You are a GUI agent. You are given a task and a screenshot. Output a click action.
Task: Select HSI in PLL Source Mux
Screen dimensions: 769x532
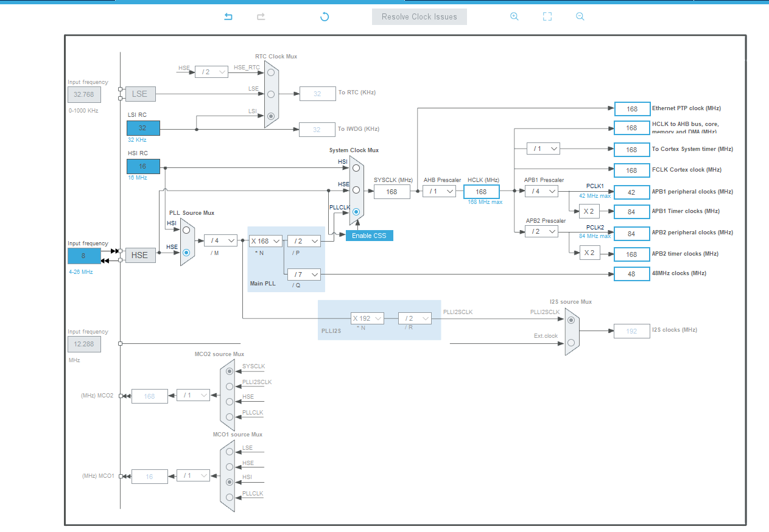[x=186, y=230]
